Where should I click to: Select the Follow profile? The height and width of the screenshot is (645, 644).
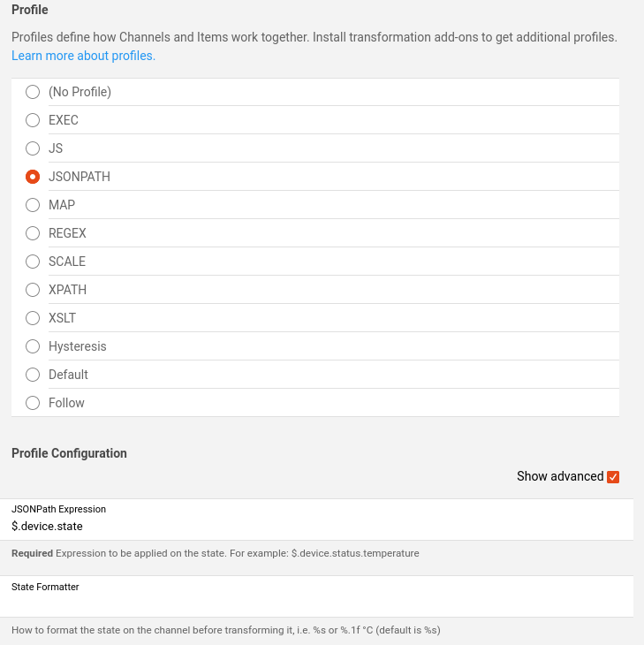[x=33, y=403]
